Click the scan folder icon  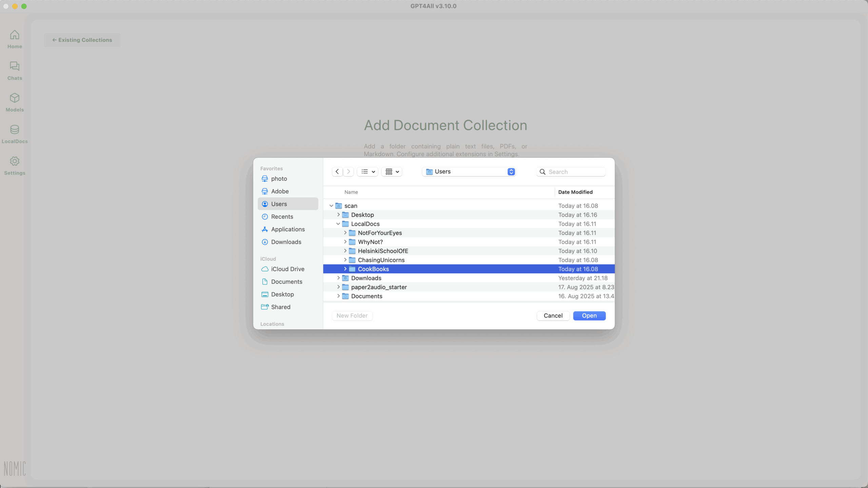click(338, 206)
